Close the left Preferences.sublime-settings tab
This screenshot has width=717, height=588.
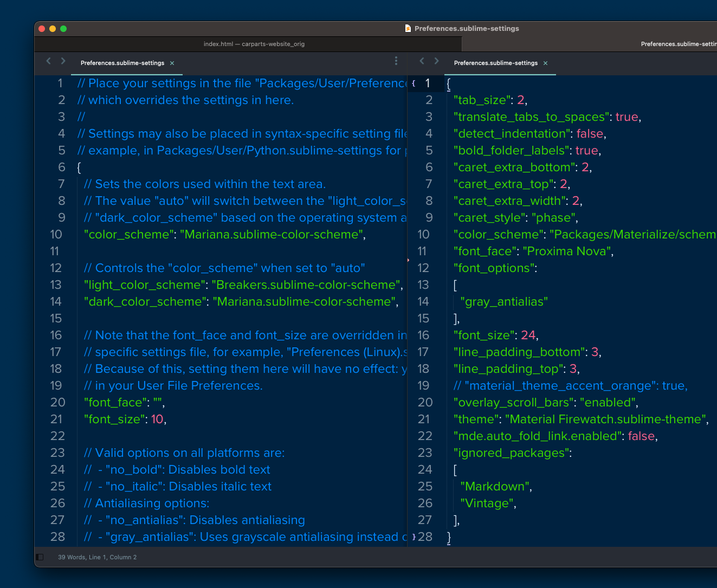point(172,63)
